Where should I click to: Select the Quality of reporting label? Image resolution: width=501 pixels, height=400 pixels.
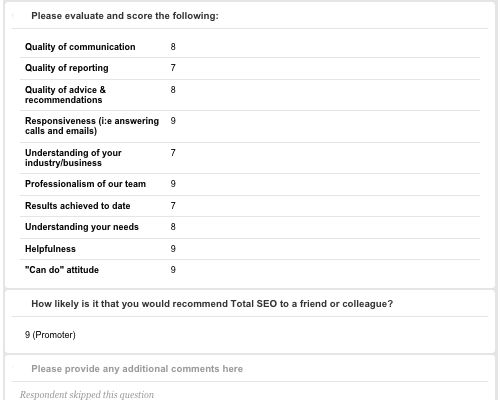point(67,68)
